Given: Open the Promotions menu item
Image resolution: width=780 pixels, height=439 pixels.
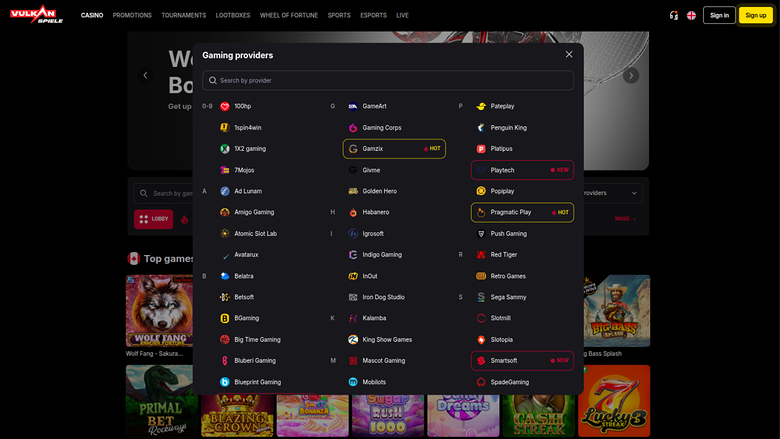Looking at the screenshot, I should (131, 15).
